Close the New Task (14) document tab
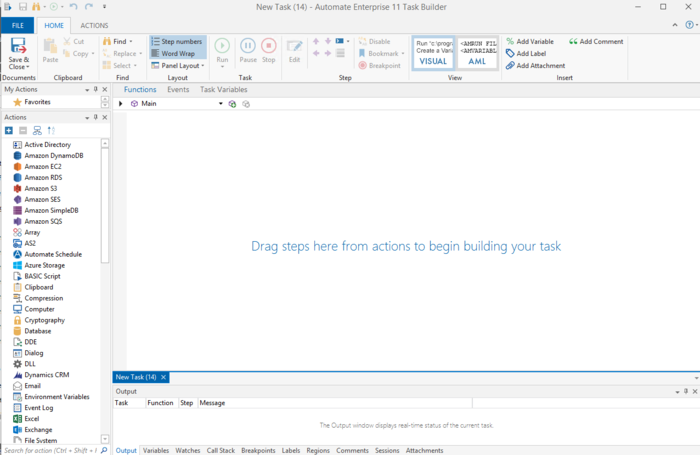 click(x=163, y=377)
